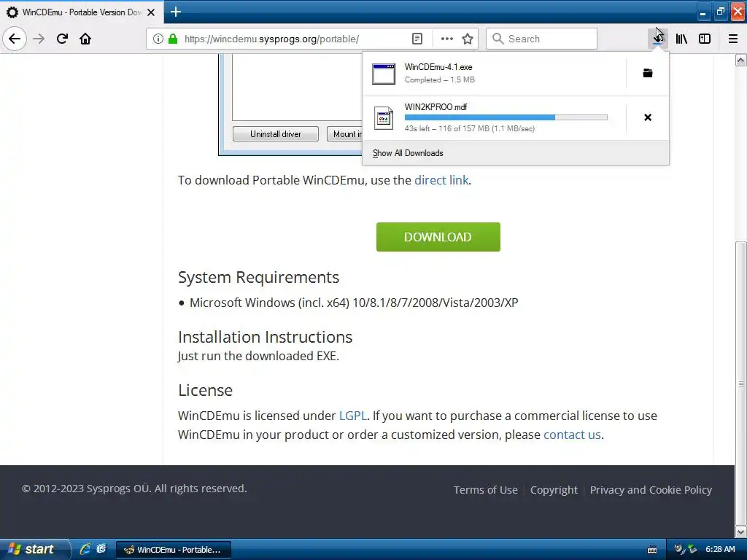Click the System Requirements heading
Viewport: 747px width, 560px height.
point(259,277)
